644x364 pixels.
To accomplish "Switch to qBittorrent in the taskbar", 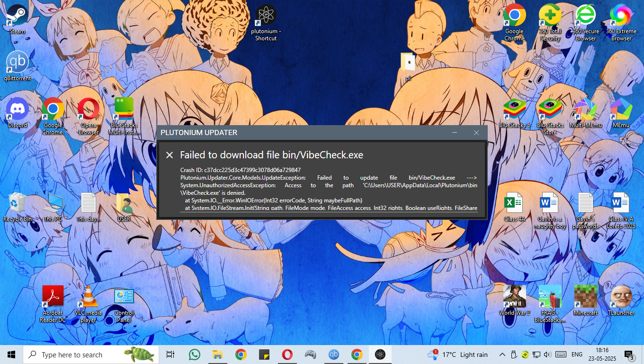I will (x=333, y=355).
